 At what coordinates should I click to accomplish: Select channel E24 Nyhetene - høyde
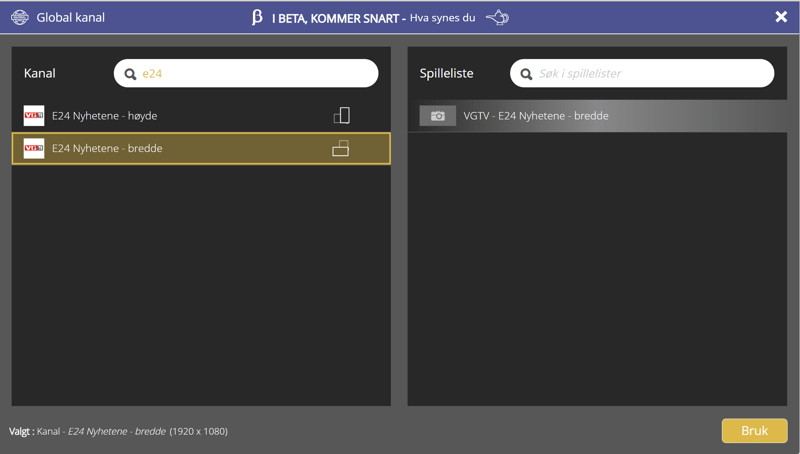pos(201,116)
